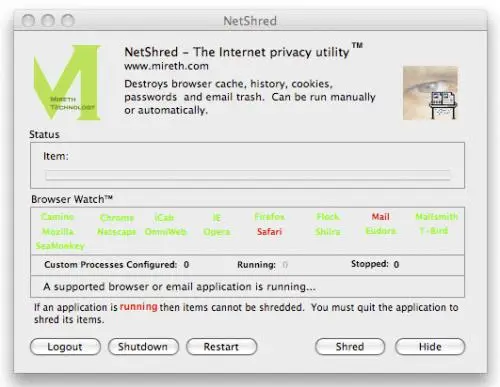The width and height of the screenshot is (500, 387).
Task: Click the NetShred eye and shredder icon
Action: [x=430, y=93]
